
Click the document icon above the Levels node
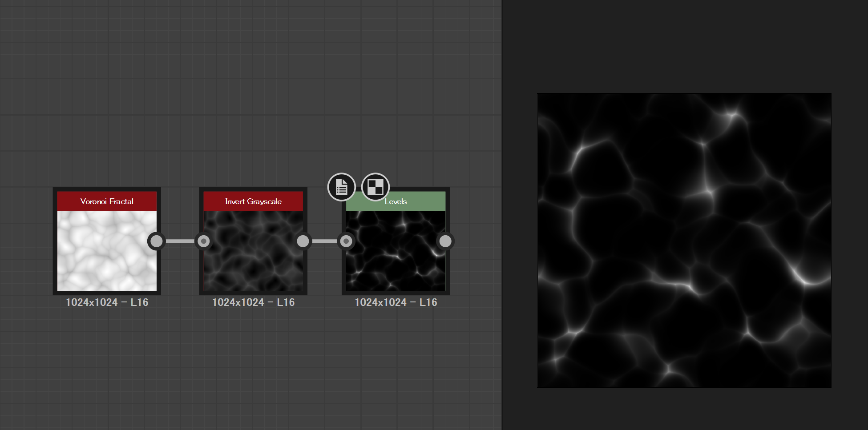click(341, 187)
